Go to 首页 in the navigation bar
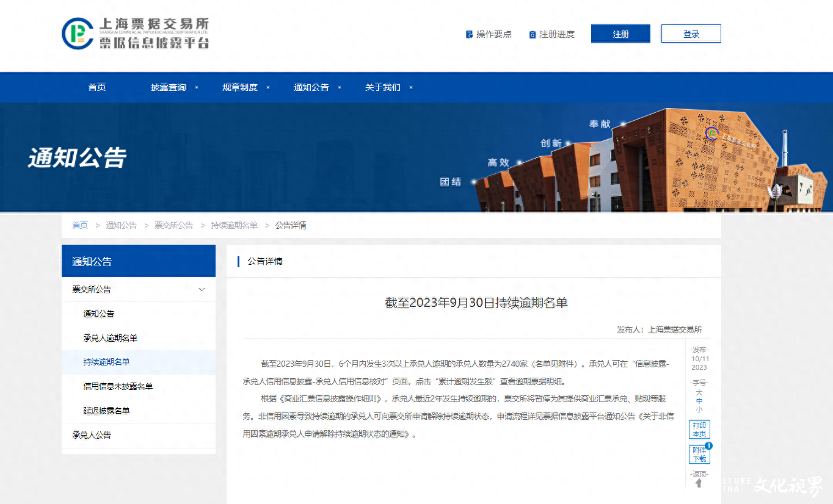The height and width of the screenshot is (504, 833). [x=97, y=87]
